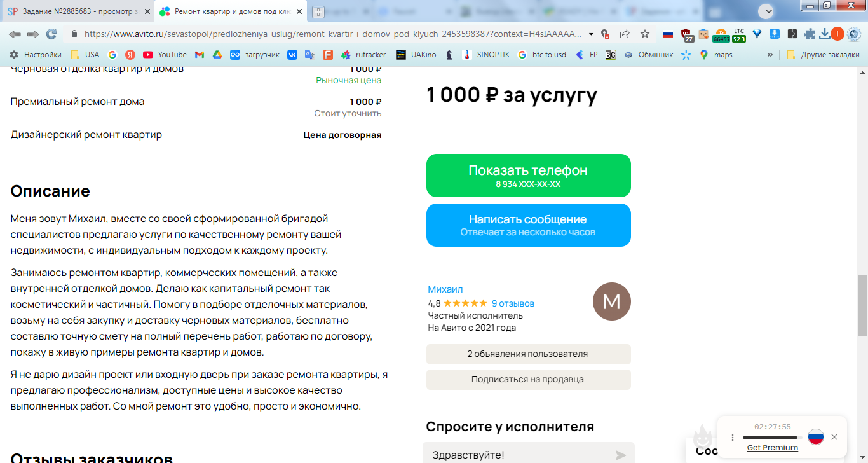The height and width of the screenshot is (463, 868).
Task: Open the share page icon in address bar
Action: pos(625,34)
